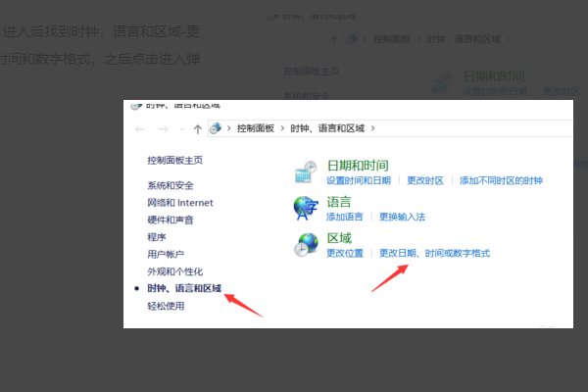This screenshot has width=588, height=392.
Task: Select 控制面板 in the breadcrumb
Action: point(256,128)
